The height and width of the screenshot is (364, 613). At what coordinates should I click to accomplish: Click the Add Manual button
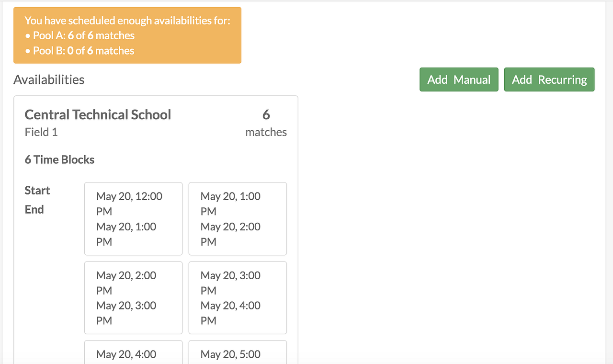459,80
